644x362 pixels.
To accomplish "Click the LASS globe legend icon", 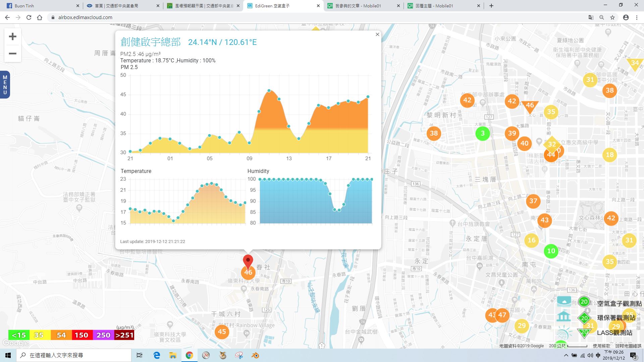I will pyautogui.click(x=564, y=334).
